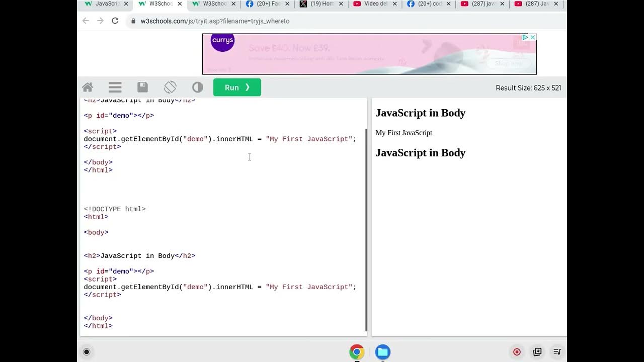Close the Video YouTube tab

coord(394,4)
